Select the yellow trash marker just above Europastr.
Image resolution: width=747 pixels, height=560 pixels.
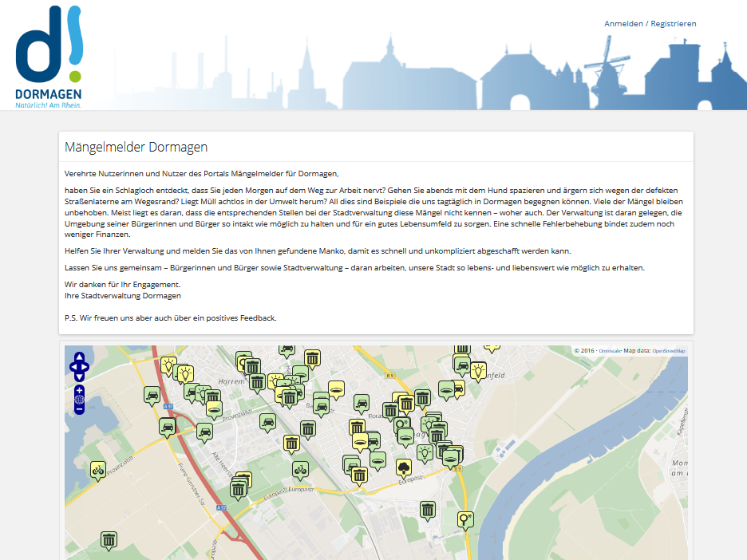coord(358,475)
